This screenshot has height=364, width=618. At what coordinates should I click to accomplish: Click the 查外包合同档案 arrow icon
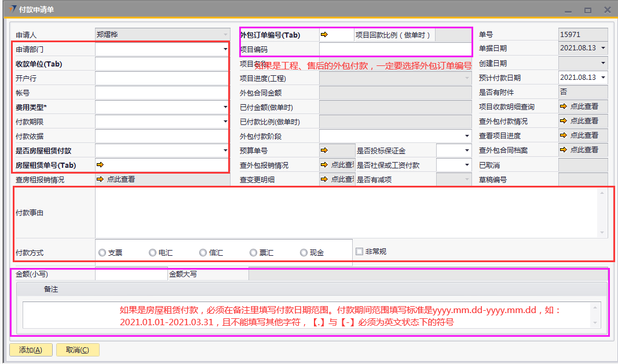click(563, 150)
